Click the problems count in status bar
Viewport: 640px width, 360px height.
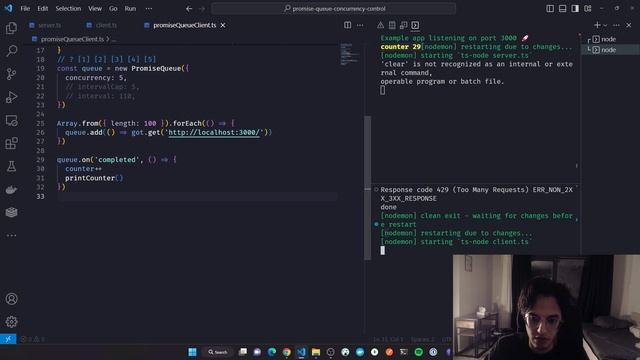pyautogui.click(x=33, y=339)
